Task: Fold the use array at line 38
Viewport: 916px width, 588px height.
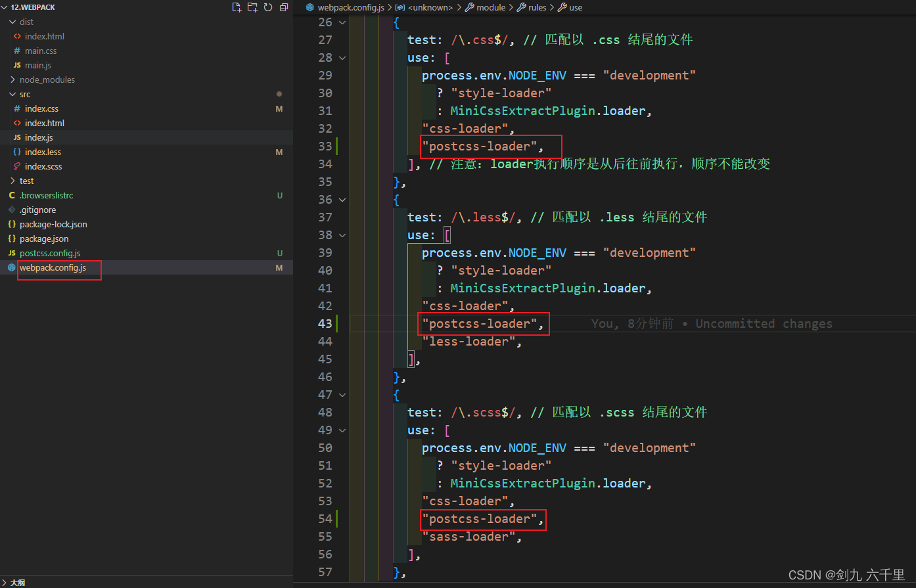Action: (x=342, y=235)
